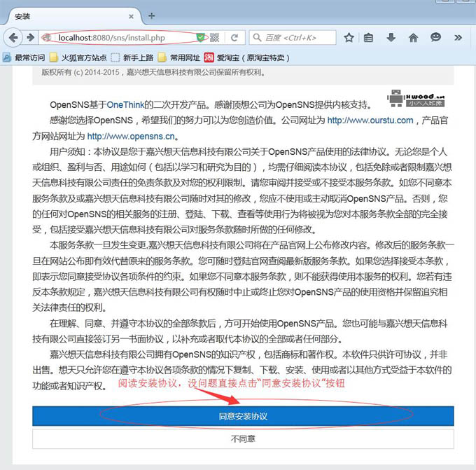Open the downloads arrow icon
Screen dimensions: 476x470
click(391, 38)
